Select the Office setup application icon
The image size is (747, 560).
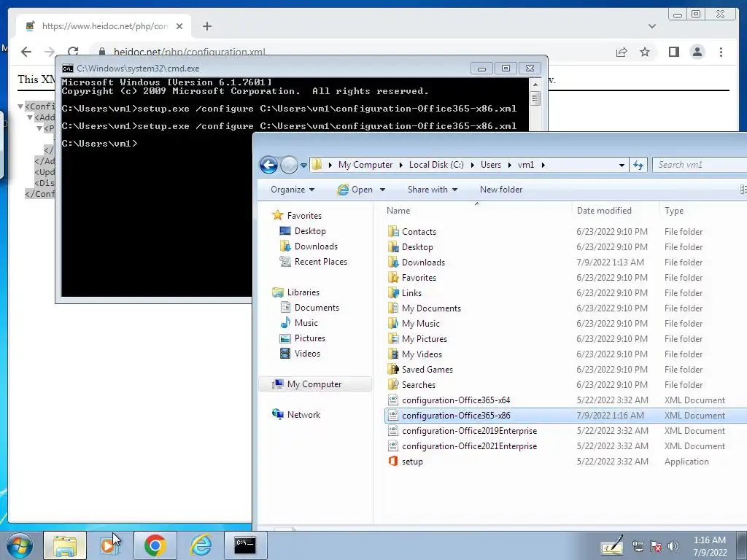click(393, 461)
